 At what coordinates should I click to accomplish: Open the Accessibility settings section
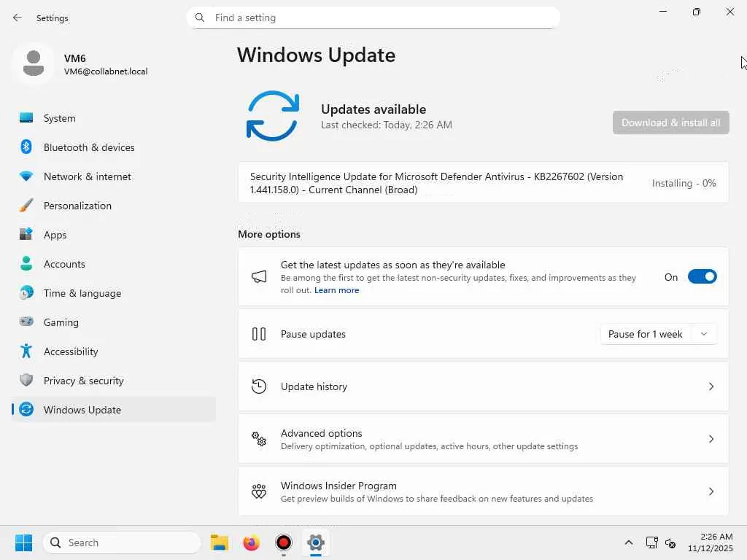pos(114,351)
